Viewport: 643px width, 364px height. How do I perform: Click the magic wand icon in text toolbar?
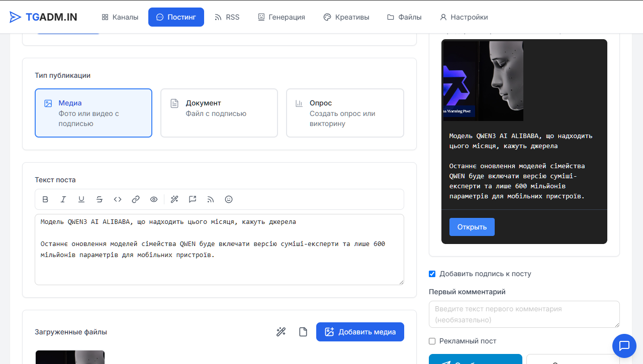[x=174, y=199]
